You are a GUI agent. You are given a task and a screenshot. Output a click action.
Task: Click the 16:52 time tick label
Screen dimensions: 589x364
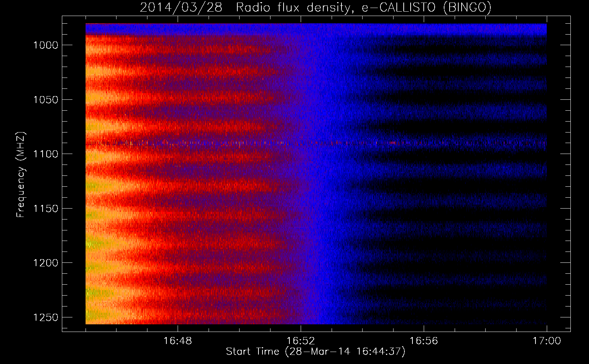point(301,341)
